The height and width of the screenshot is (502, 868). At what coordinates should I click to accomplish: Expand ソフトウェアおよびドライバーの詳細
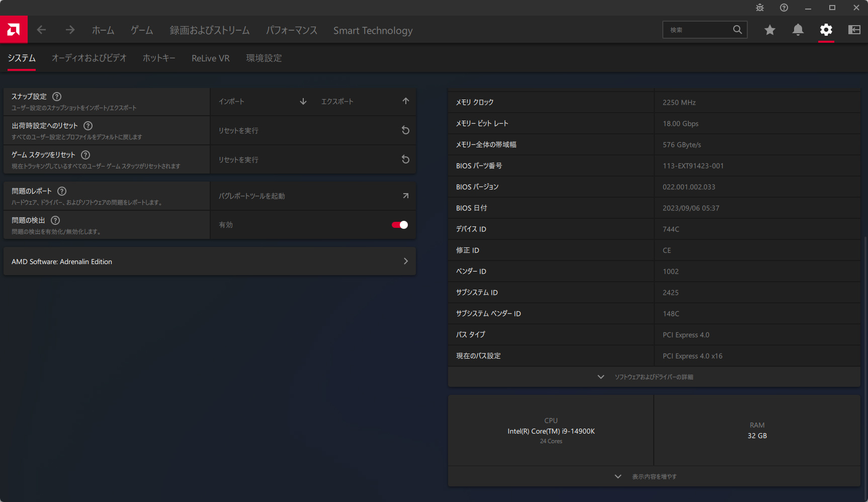(654, 377)
